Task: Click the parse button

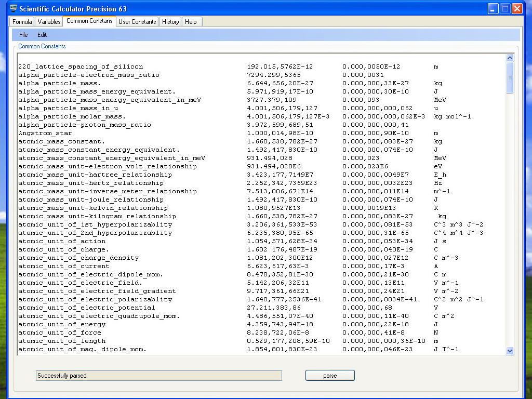Action: pos(330,376)
